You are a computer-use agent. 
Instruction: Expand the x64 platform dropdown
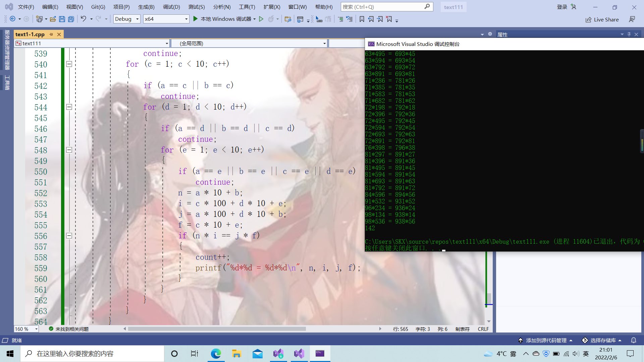pos(186,19)
